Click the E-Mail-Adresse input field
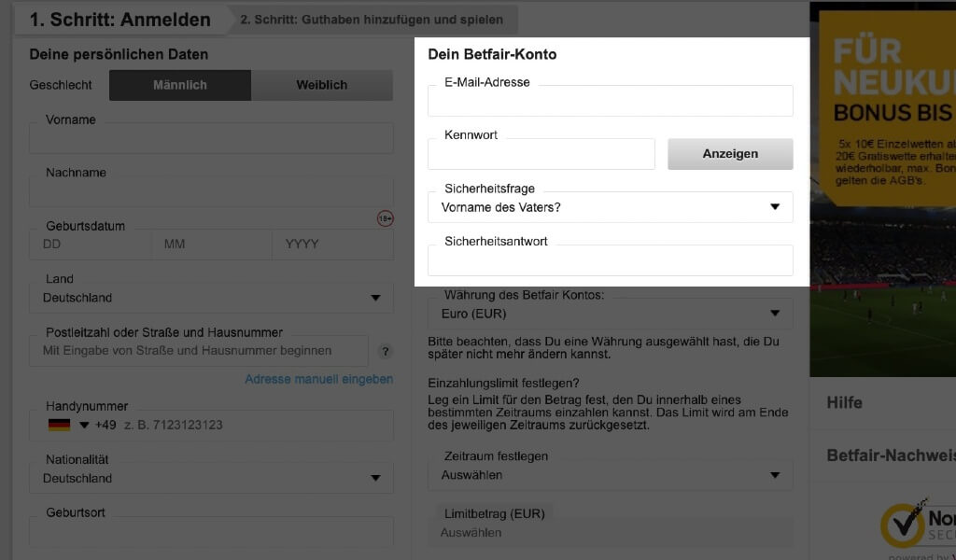 611,101
